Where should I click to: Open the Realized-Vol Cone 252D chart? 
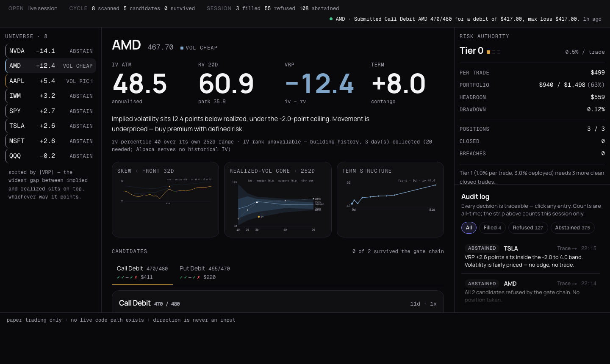277,199
